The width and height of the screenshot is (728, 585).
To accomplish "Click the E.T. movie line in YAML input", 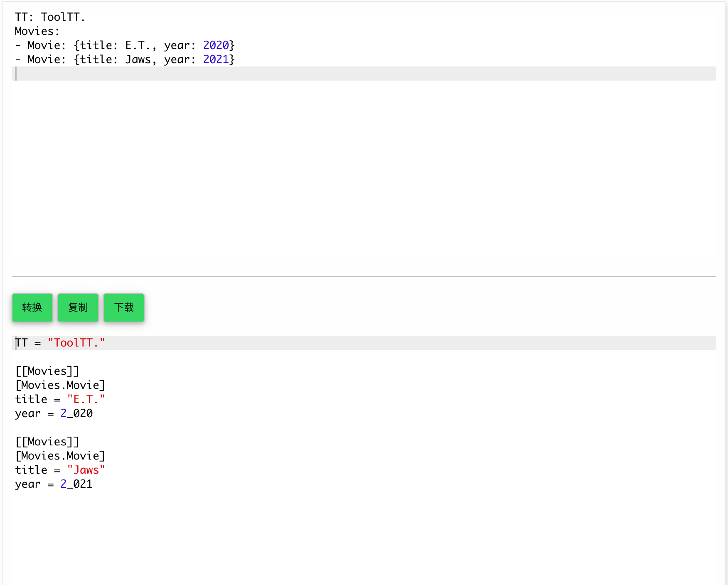I will (x=125, y=45).
